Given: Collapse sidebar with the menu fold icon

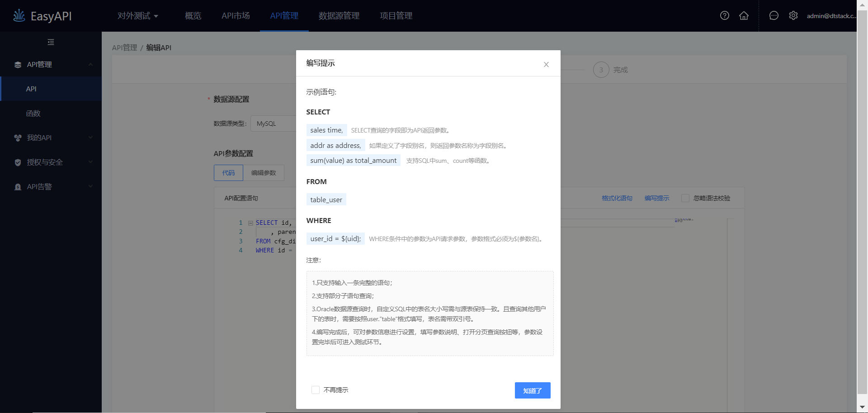Looking at the screenshot, I should point(51,42).
